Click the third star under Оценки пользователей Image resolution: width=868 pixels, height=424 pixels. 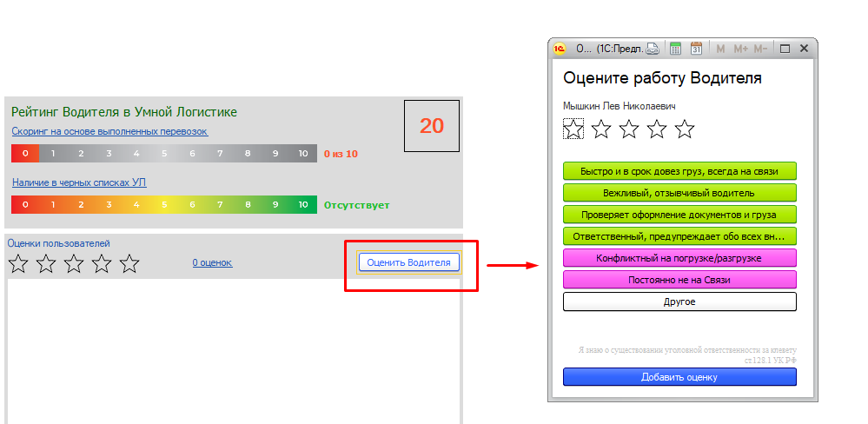click(x=74, y=263)
